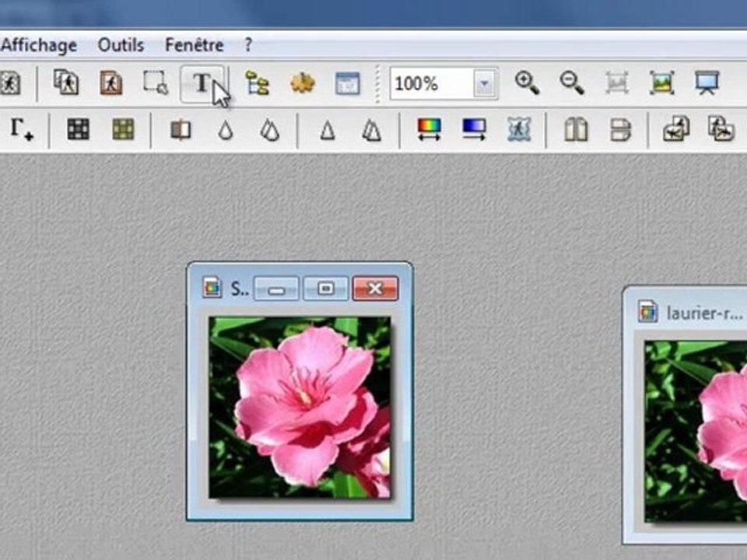747x560 pixels.
Task: Click the leftmost cut-off person icon
Action: click(9, 83)
